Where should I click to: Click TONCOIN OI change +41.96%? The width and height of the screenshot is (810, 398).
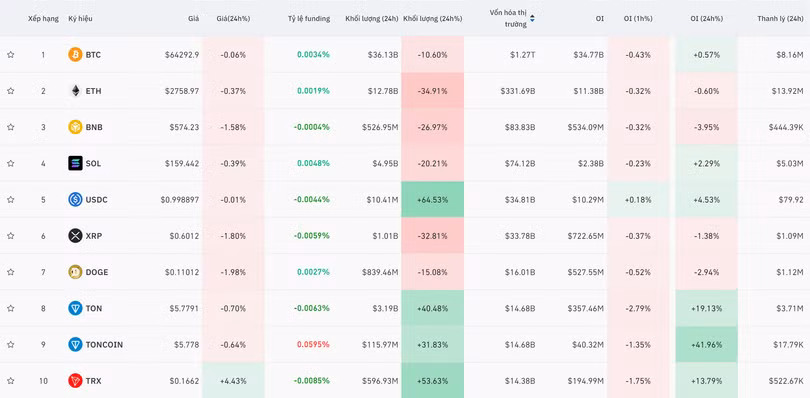click(706, 344)
